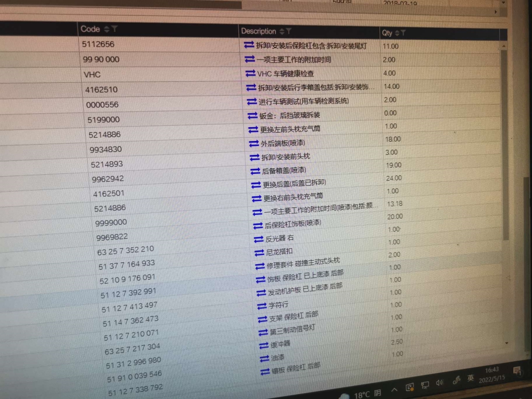Click table scrollbar up arrow
Viewport: 532px width, 399px height.
point(504,46)
